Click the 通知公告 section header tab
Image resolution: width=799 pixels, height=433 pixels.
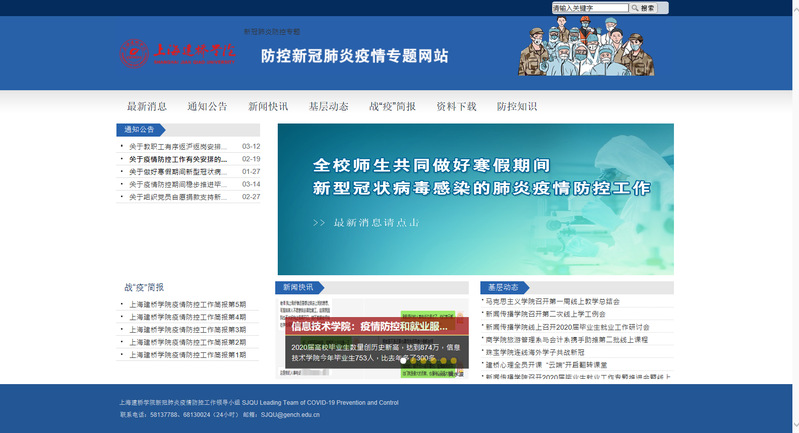pos(140,130)
